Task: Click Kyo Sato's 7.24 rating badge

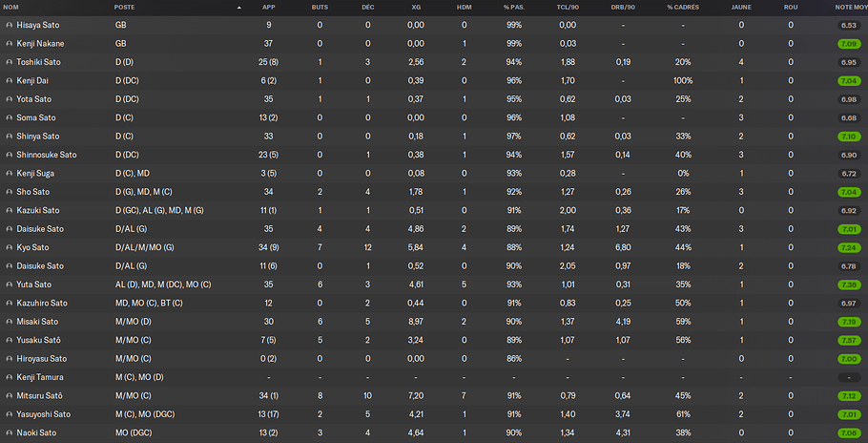Action: [x=849, y=247]
